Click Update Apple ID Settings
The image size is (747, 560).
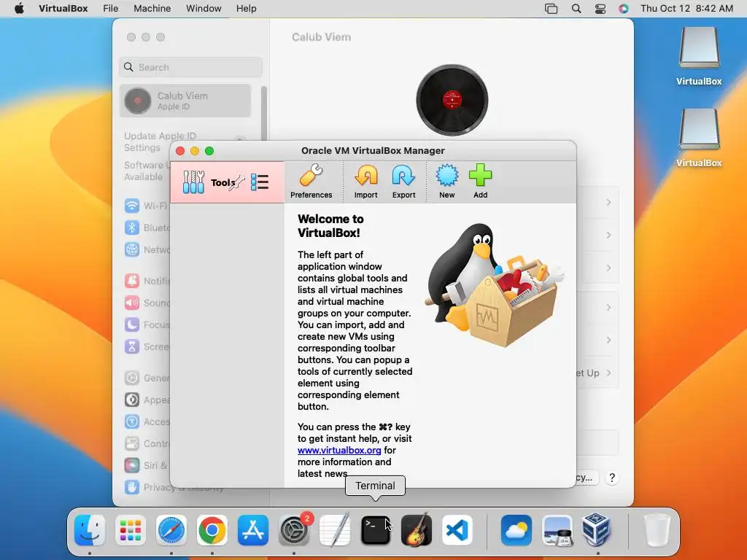[160, 142]
